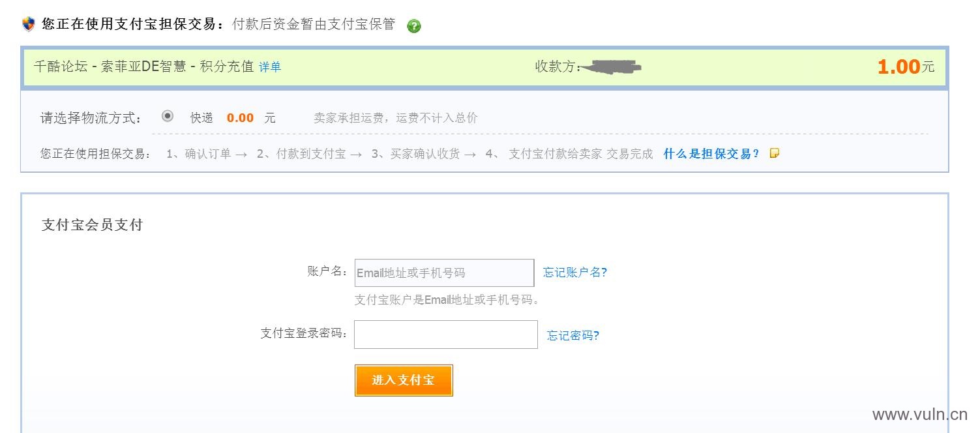Open the 详单 order details link
This screenshot has height=433, width=980.
270,67
